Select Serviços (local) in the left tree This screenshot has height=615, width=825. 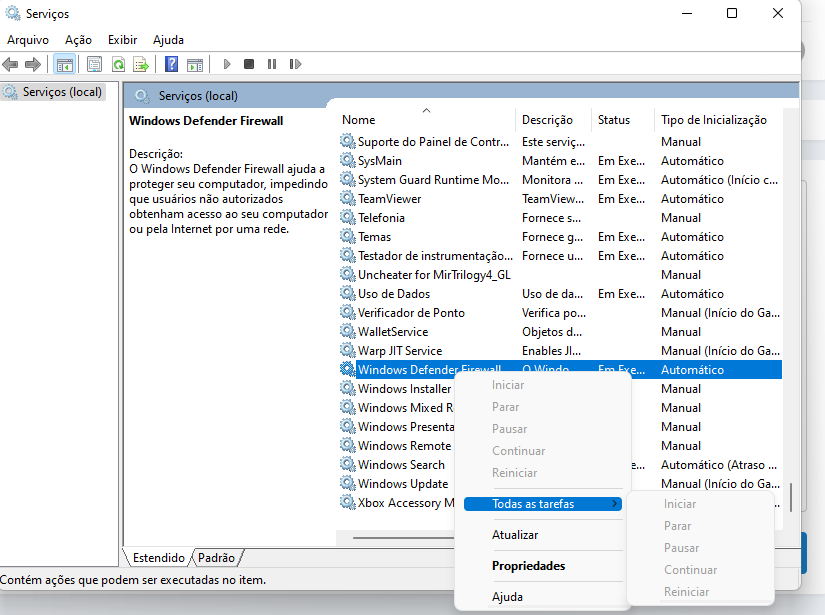pos(53,92)
